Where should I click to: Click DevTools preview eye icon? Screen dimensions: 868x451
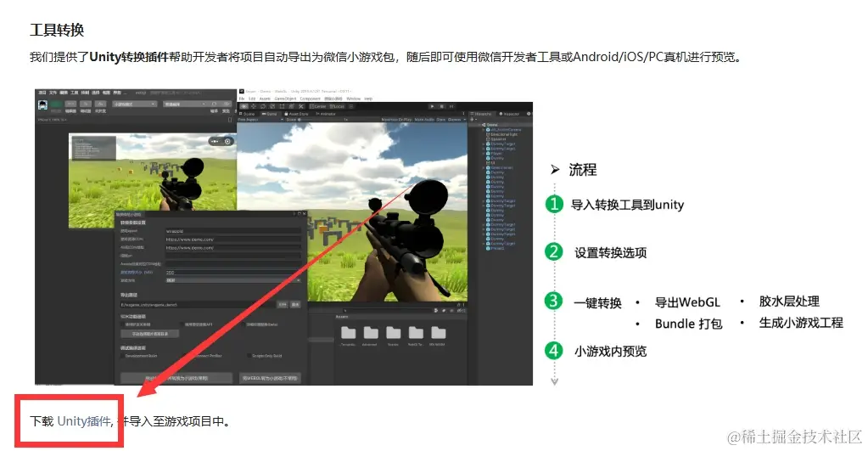coord(227,104)
